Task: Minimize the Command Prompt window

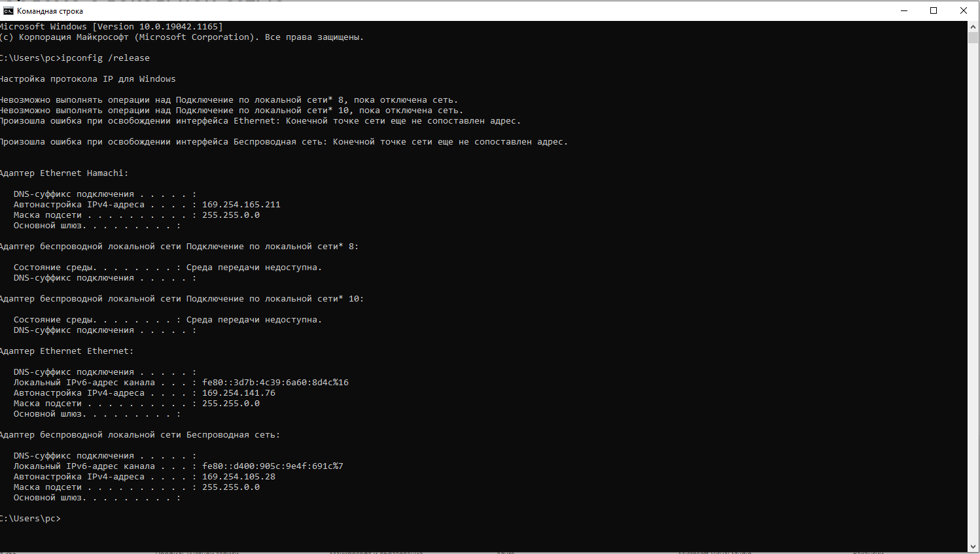Action: click(904, 10)
